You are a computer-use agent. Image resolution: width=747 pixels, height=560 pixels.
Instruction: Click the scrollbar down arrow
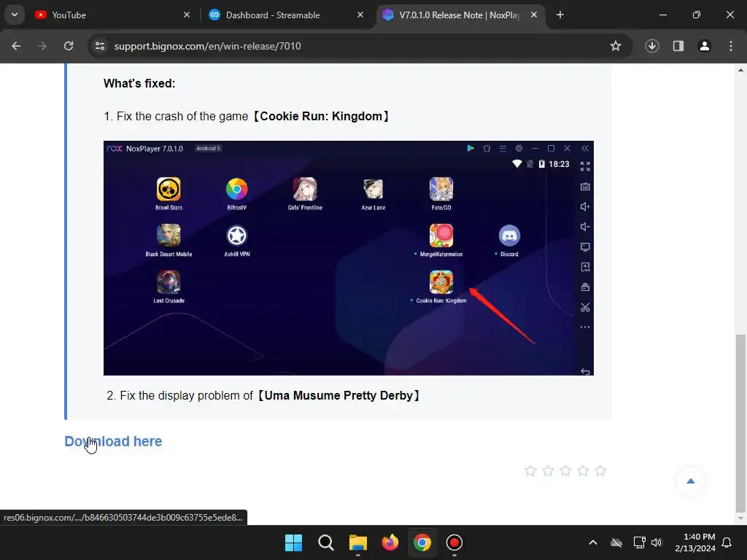coord(740,518)
